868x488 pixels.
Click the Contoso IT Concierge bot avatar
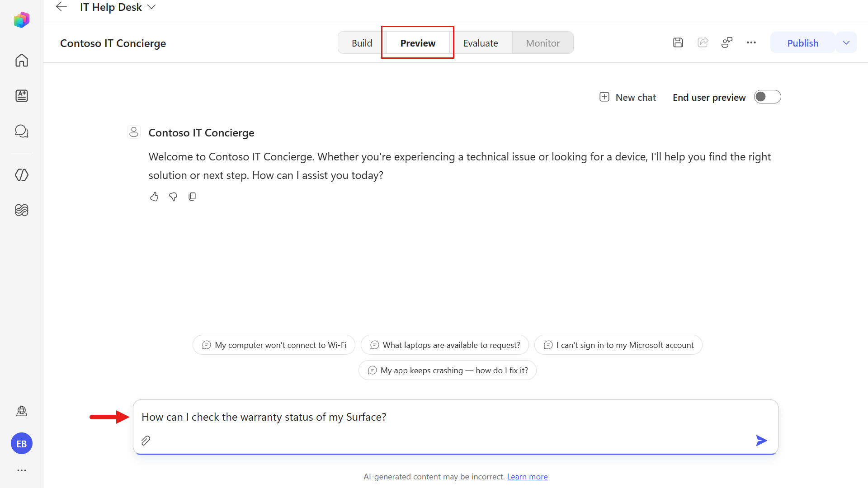(134, 132)
